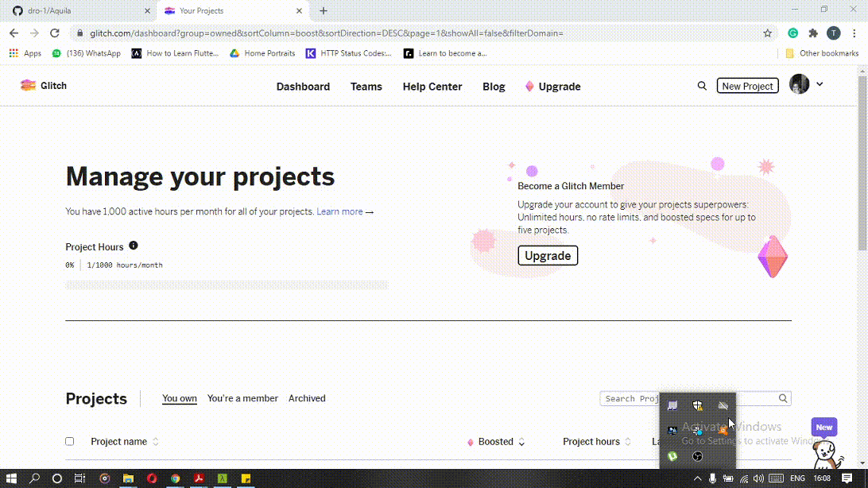Bookmark this page with the star icon
The image size is (868, 488).
click(767, 33)
